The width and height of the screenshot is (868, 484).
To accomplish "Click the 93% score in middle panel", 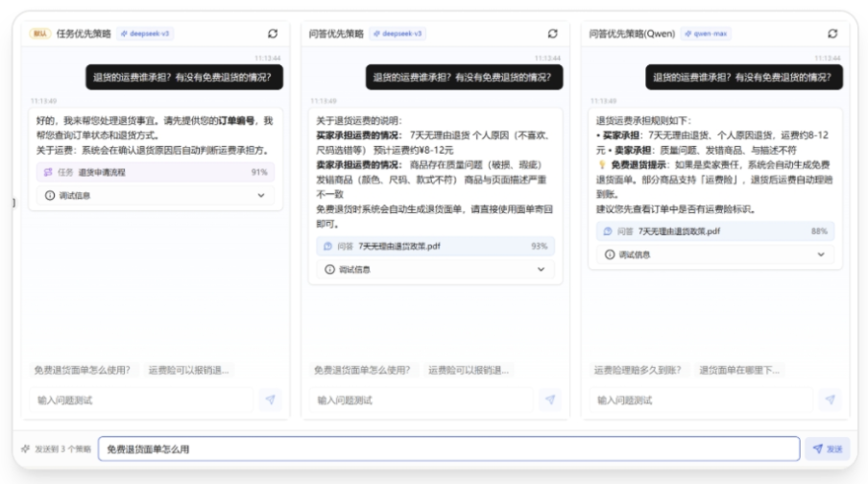I will [540, 246].
